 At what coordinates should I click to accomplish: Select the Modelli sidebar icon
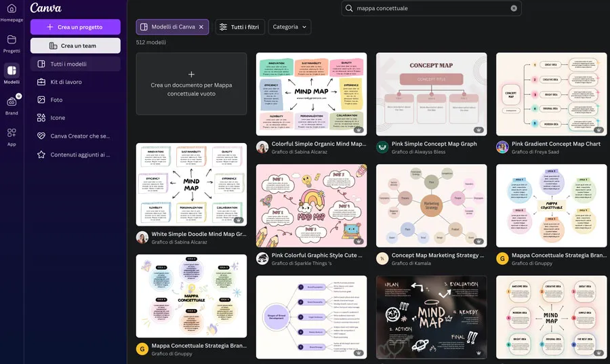(x=12, y=72)
